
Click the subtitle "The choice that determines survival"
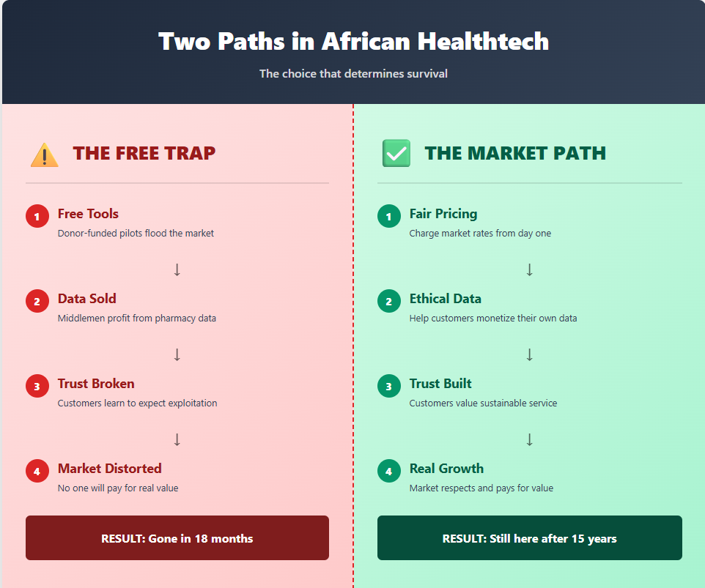coord(353,74)
